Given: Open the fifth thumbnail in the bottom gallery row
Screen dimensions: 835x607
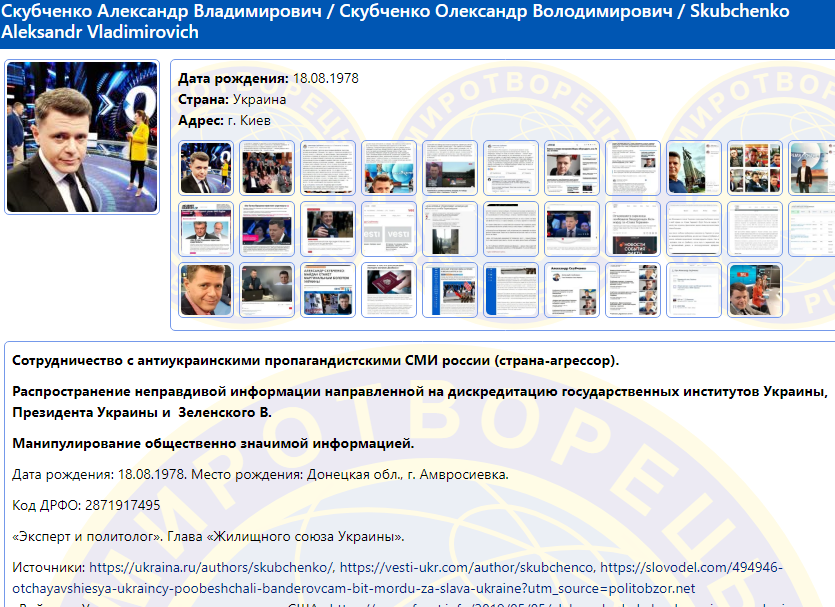Looking at the screenshot, I should (449, 290).
